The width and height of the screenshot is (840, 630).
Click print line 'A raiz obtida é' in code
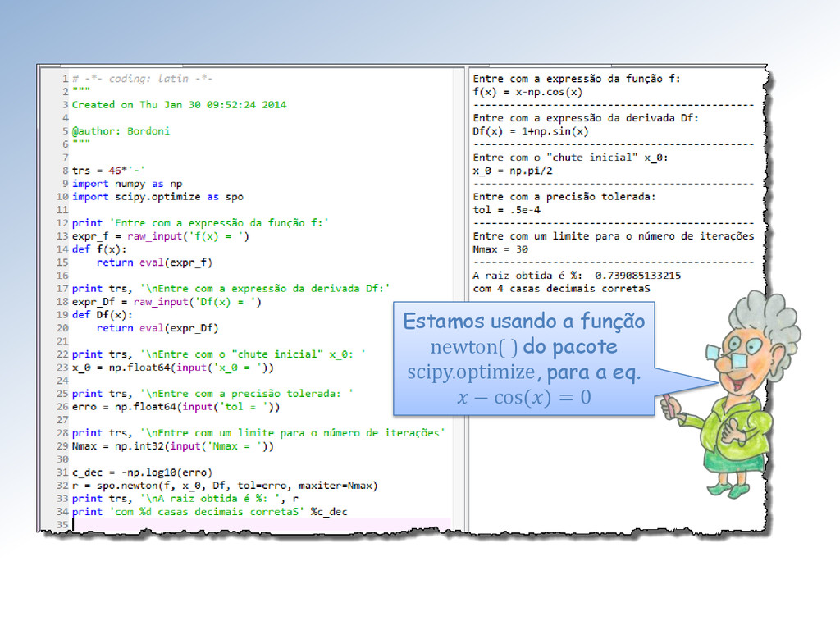pyautogui.click(x=185, y=499)
